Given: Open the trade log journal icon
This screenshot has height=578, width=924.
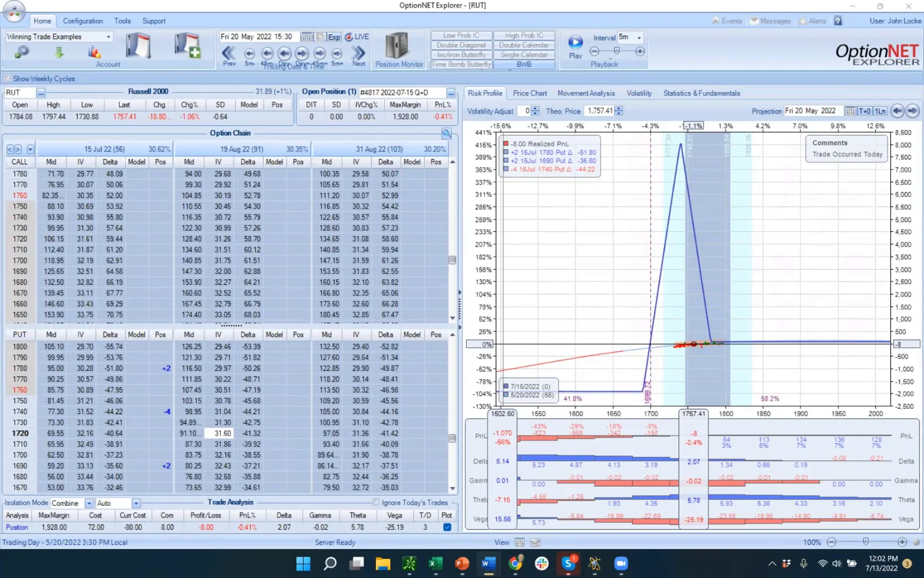Looking at the screenshot, I should click(138, 45).
